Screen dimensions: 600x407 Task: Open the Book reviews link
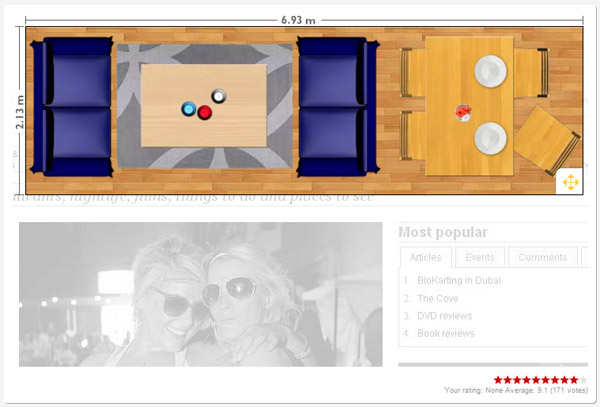click(x=446, y=334)
